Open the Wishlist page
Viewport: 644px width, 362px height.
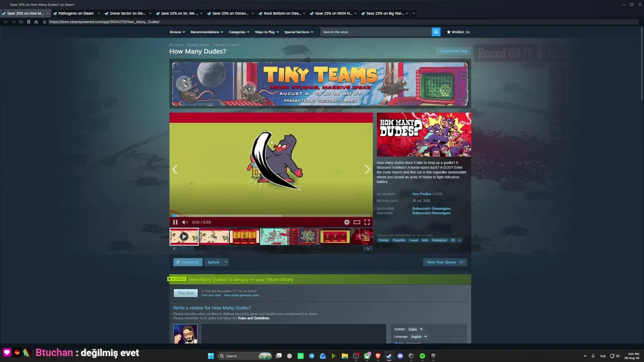(458, 32)
